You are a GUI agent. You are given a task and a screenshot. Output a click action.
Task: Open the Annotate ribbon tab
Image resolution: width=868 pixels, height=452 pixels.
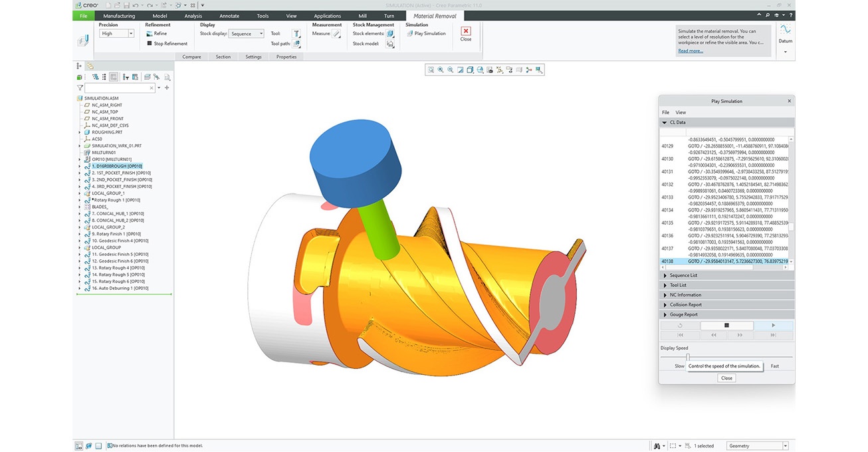point(229,16)
